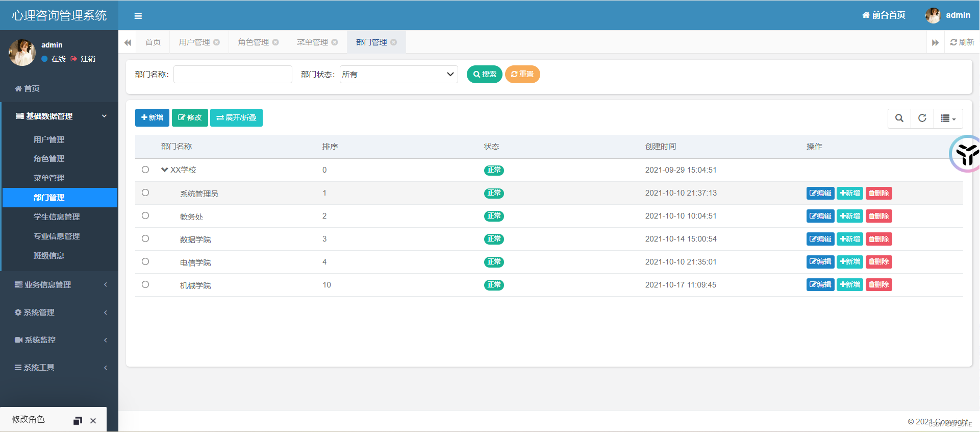Open the 前台首页 home link
Image resolution: width=980 pixels, height=432 pixels.
pos(884,15)
